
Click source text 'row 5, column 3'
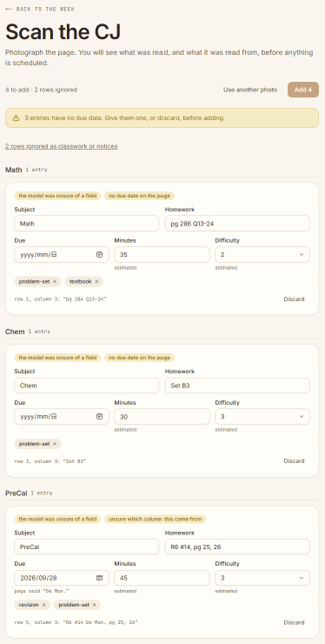click(x=76, y=622)
